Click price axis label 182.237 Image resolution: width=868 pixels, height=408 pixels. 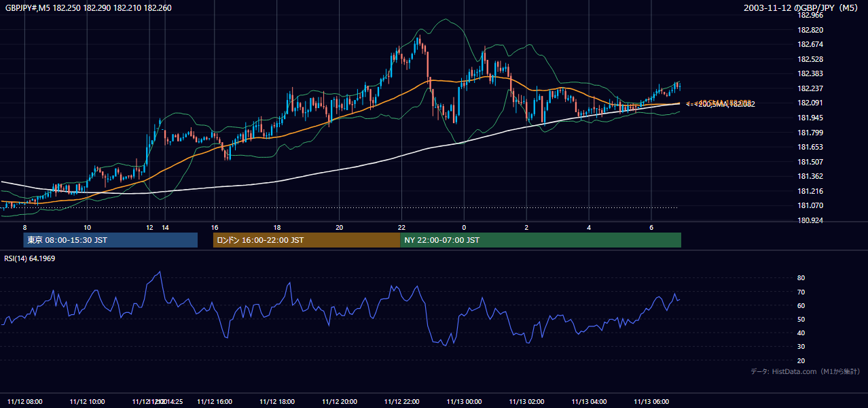(x=810, y=88)
